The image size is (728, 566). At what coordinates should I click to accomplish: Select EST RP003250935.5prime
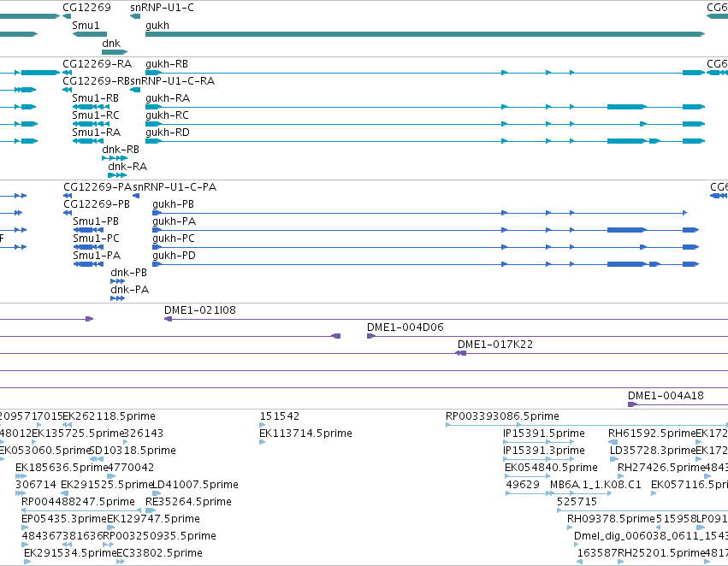click(x=106, y=545)
